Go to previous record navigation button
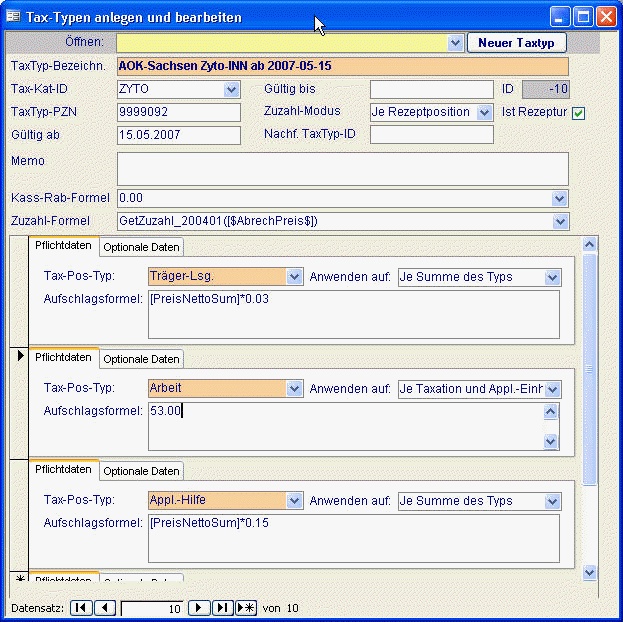 [105, 608]
